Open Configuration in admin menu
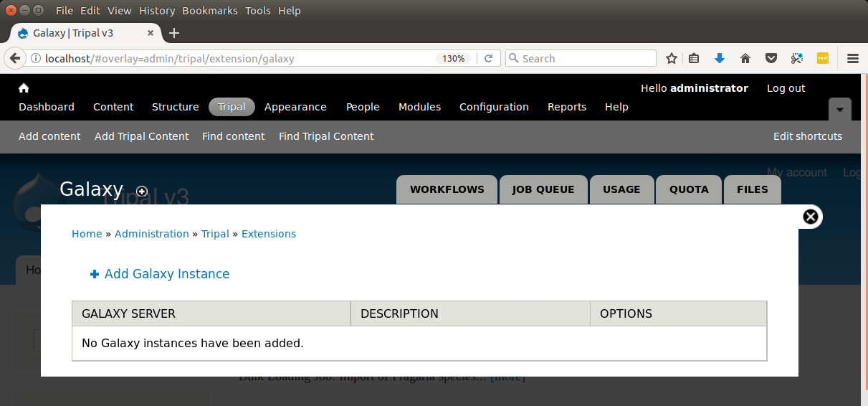The height and width of the screenshot is (406, 868). [494, 107]
